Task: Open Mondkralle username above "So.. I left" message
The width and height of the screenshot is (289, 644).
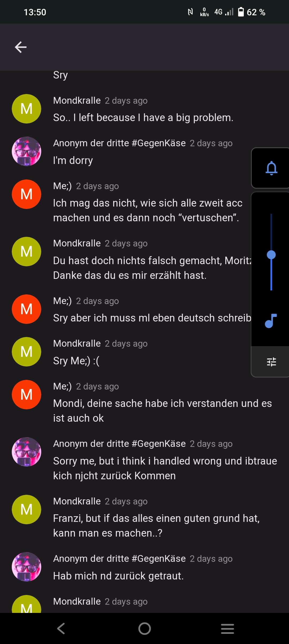Action: 77,100
